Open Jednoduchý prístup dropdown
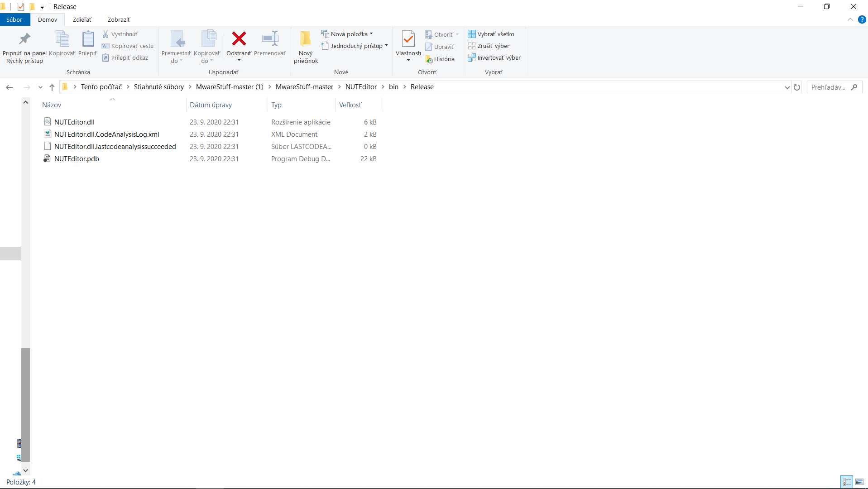 pos(355,46)
